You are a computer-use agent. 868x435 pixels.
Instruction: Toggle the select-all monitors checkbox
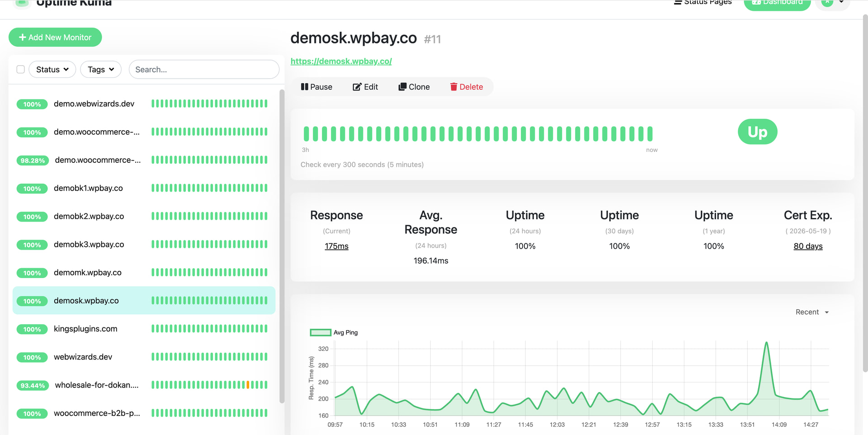20,69
